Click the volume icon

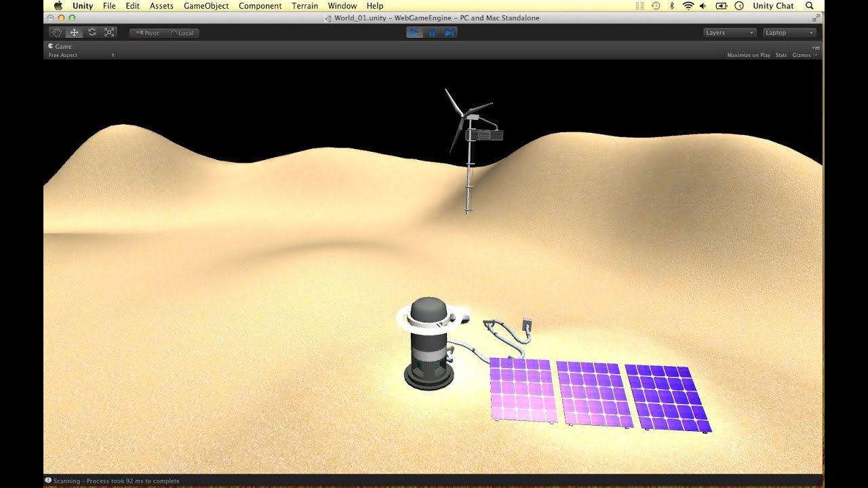pyautogui.click(x=703, y=5)
